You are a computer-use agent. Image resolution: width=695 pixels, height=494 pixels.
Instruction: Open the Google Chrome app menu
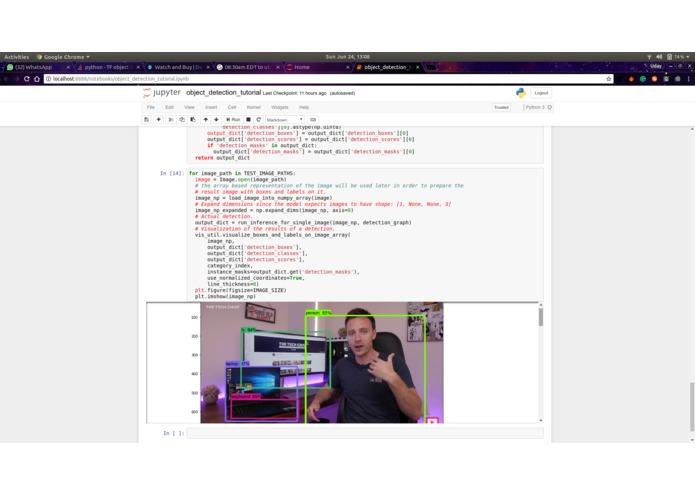(63, 57)
